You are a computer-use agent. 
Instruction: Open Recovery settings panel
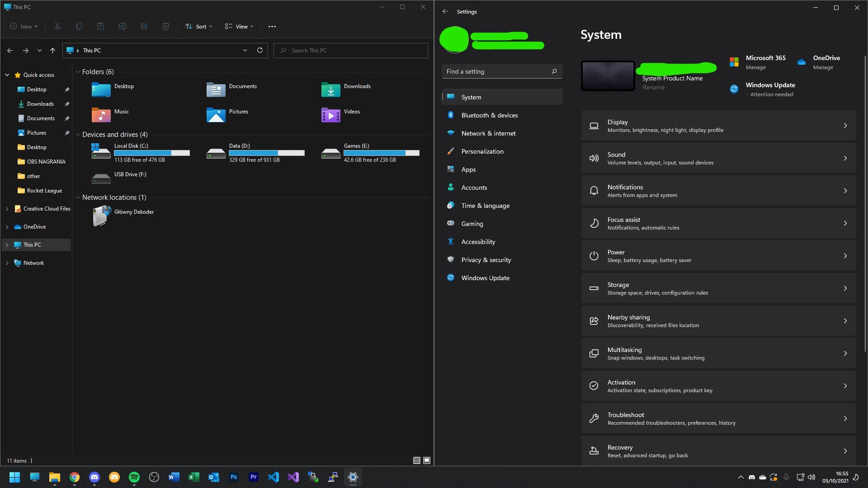tap(718, 450)
